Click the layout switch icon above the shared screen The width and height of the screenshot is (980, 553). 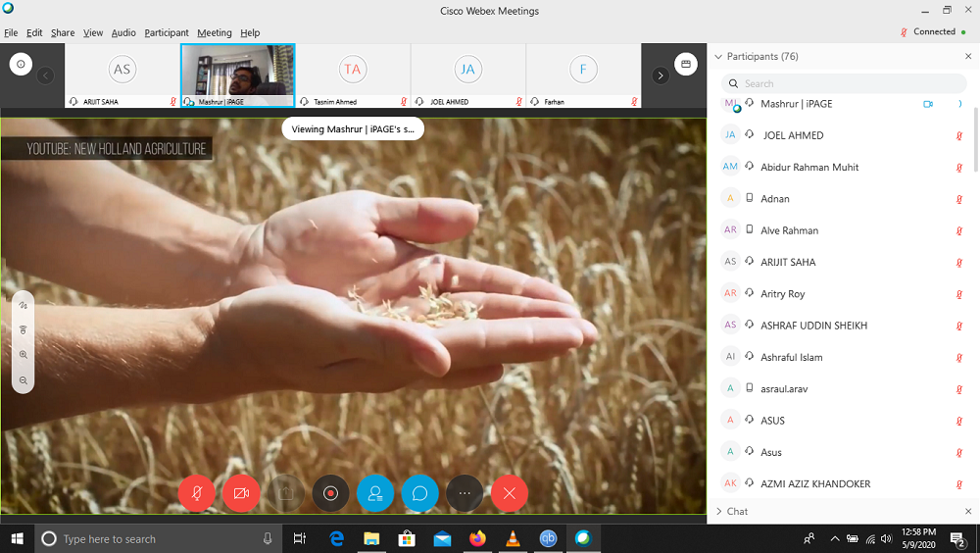click(x=686, y=65)
